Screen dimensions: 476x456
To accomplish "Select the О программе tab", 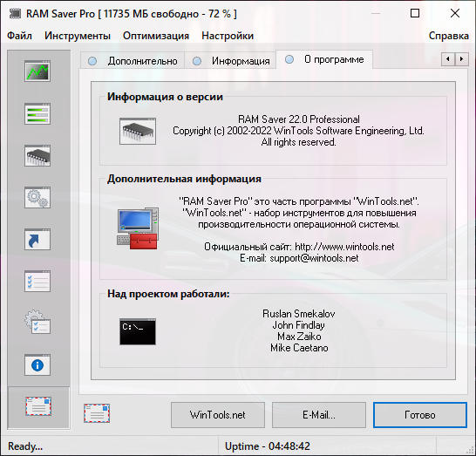I will [x=324, y=59].
